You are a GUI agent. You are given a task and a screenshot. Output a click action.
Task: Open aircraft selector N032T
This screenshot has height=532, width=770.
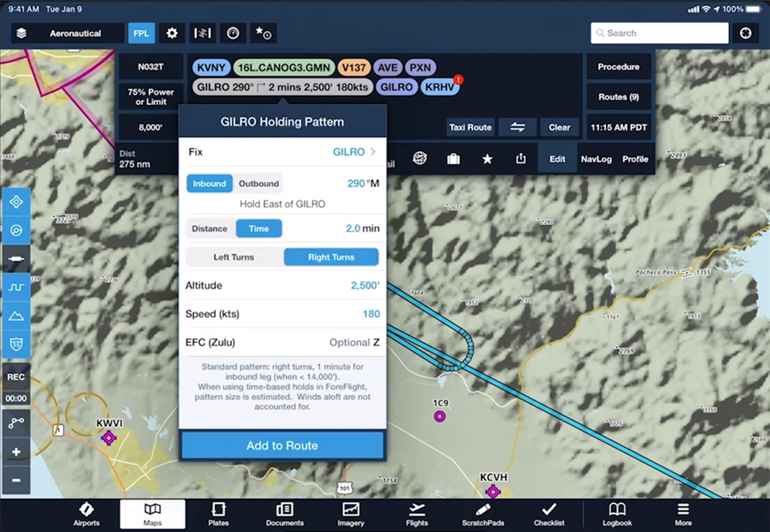pyautogui.click(x=150, y=67)
